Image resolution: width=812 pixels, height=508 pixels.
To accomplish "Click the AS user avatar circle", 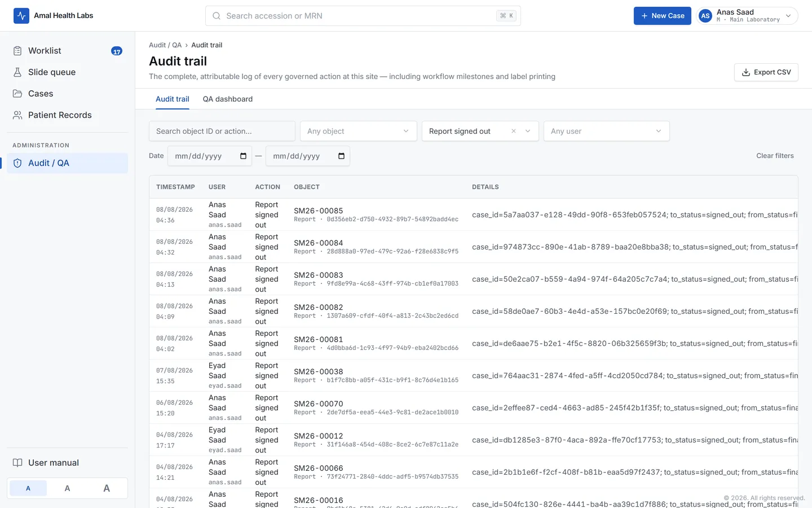I will point(705,16).
